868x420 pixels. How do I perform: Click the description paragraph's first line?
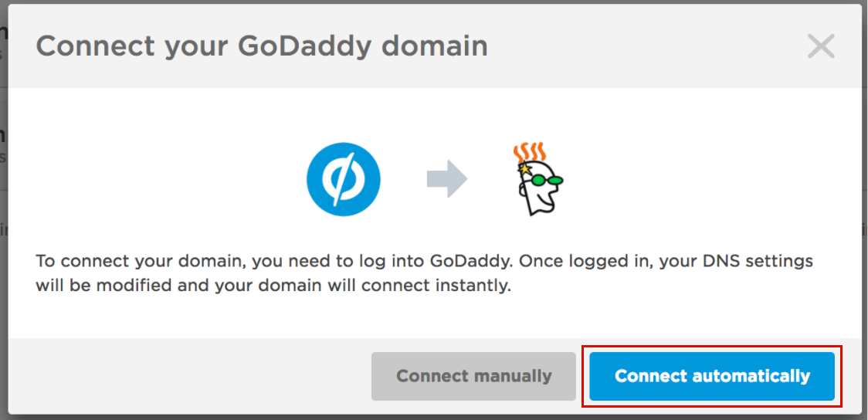[425, 261]
